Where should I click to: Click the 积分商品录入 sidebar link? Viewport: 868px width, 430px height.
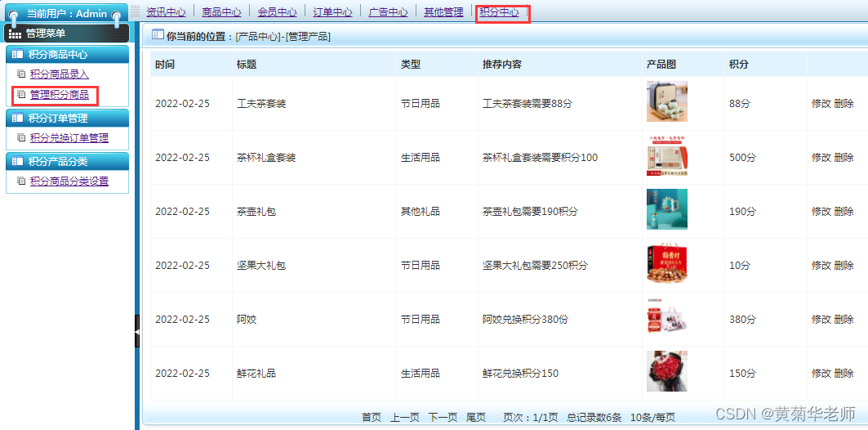(x=60, y=74)
